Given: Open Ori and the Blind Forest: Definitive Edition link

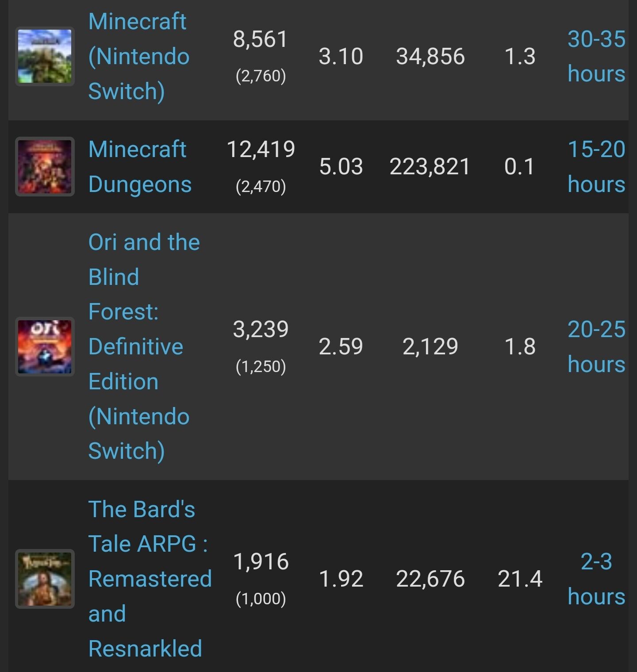Looking at the screenshot, I should (144, 346).
